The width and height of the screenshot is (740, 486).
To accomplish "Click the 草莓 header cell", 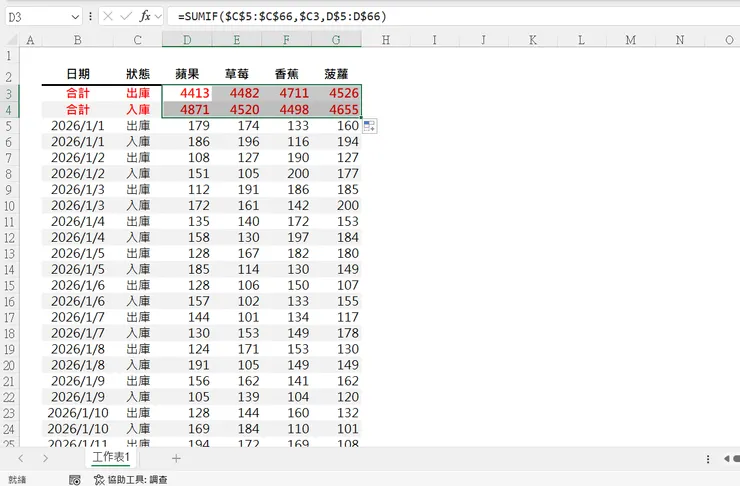I will pyautogui.click(x=237, y=74).
